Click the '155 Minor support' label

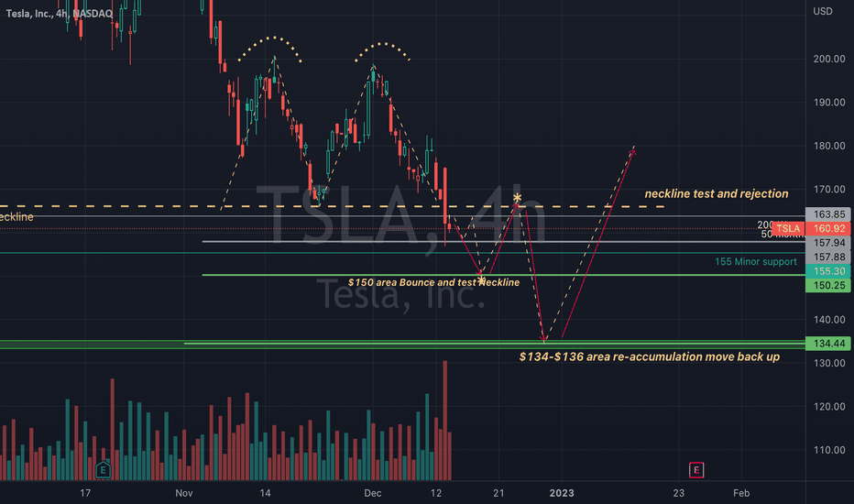[x=755, y=261]
